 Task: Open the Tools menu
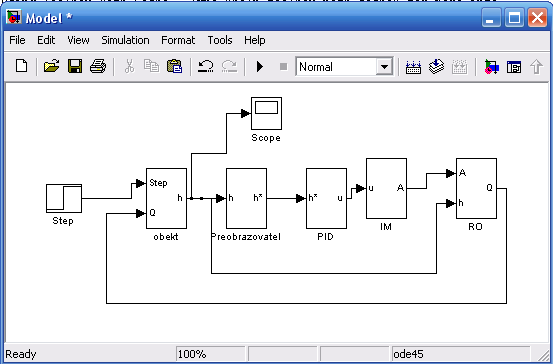[x=220, y=40]
